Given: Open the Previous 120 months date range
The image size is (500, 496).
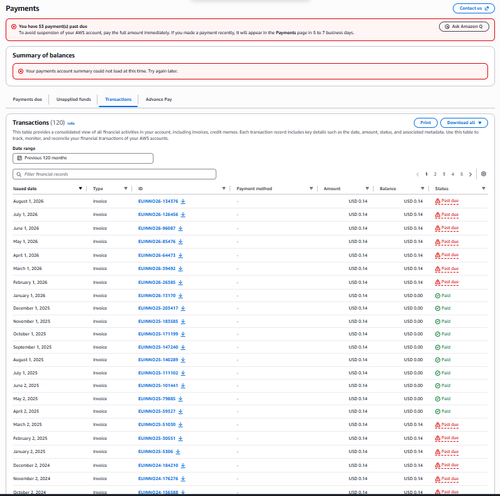Looking at the screenshot, I should pyautogui.click(x=83, y=158).
